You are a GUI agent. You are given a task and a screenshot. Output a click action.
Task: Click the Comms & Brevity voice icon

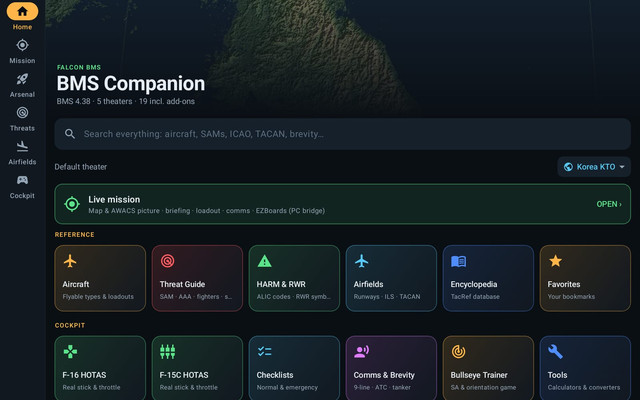[x=362, y=351]
